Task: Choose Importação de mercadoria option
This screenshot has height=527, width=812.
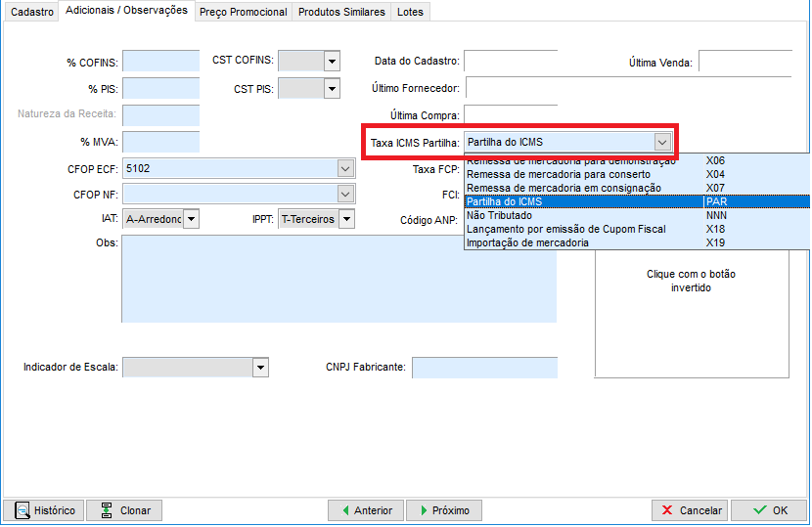Action: [x=528, y=242]
